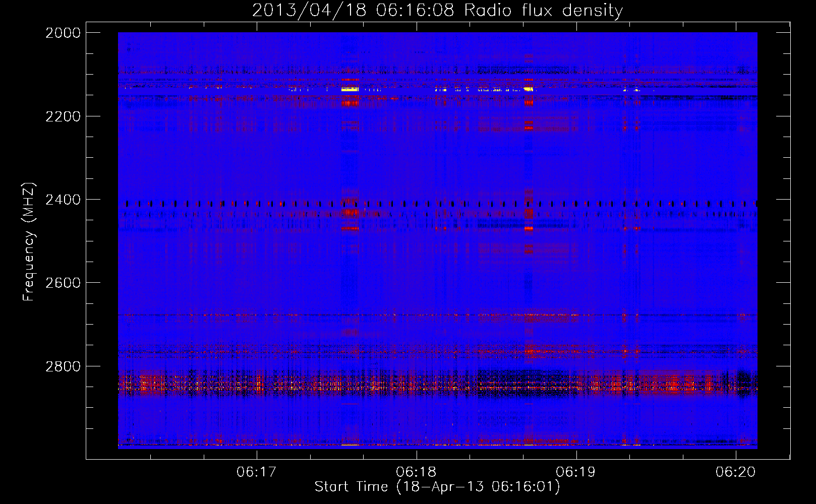Viewport: 816px width, 504px height.
Task: Click the 2400 frequency tick label
Action: click(63, 200)
